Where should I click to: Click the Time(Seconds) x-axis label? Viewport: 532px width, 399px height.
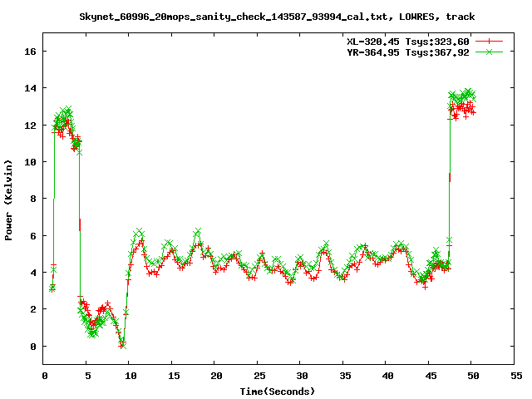(278, 391)
